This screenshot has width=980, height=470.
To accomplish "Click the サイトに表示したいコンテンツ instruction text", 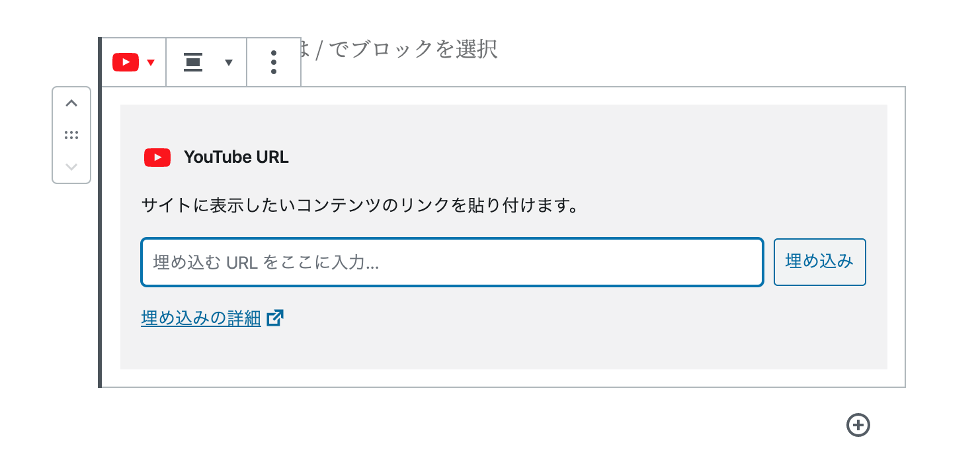I will pos(360,206).
